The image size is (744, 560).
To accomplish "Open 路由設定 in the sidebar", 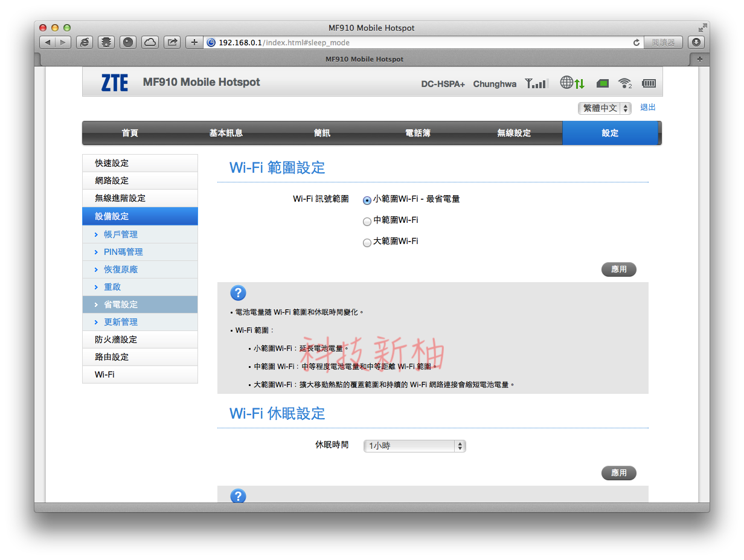I will click(140, 357).
